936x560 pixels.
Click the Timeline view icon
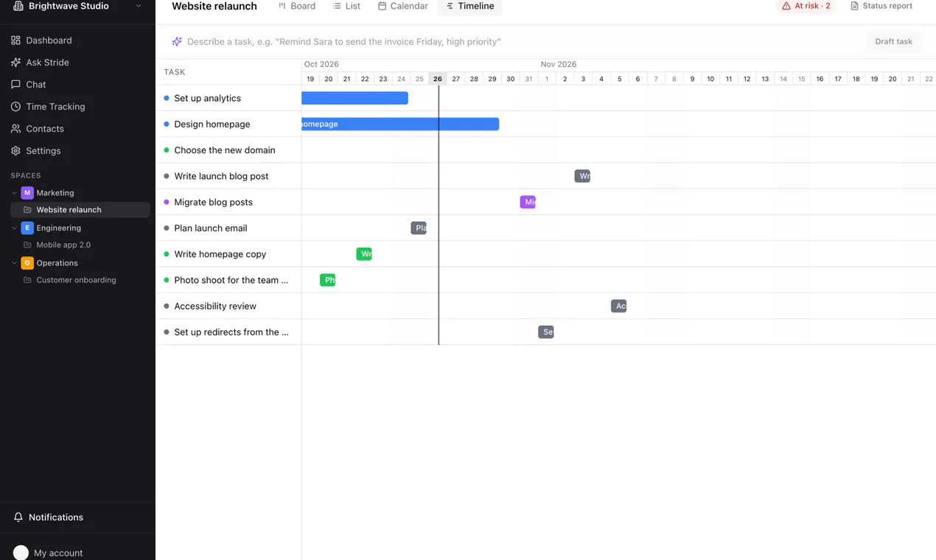click(x=450, y=6)
